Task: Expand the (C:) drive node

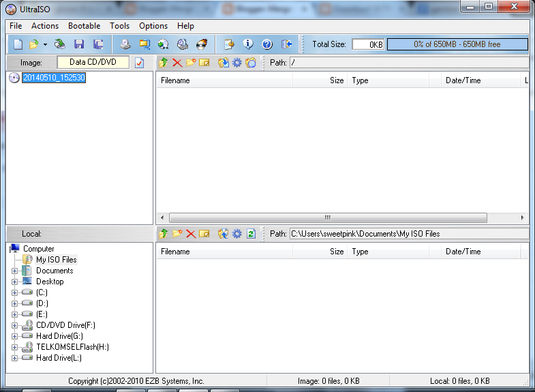Action: point(14,292)
